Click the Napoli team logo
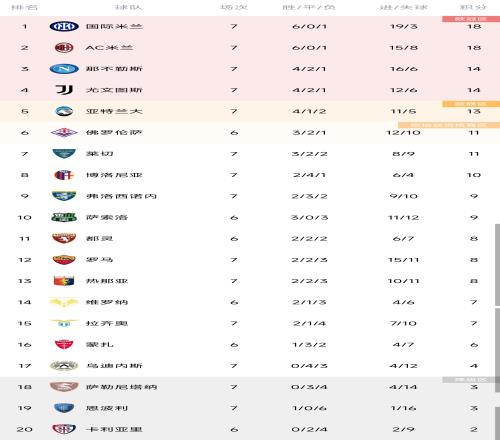The image size is (500, 440). (64, 69)
